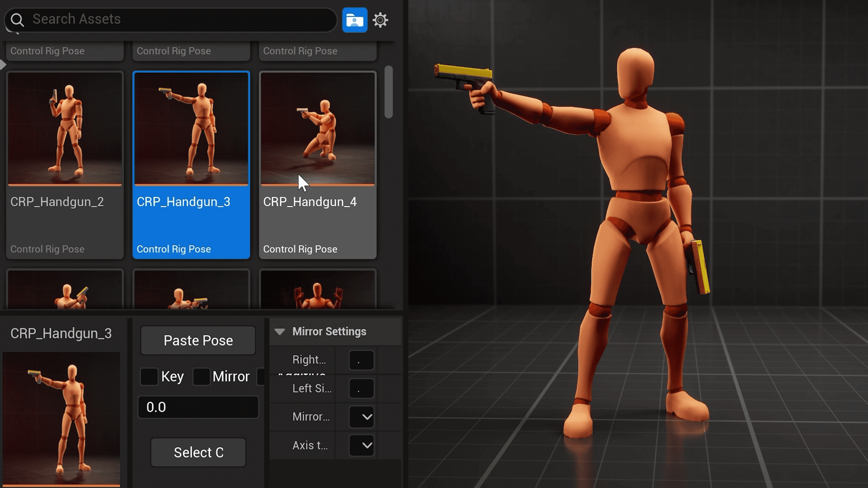Open the gear settings icon

380,20
